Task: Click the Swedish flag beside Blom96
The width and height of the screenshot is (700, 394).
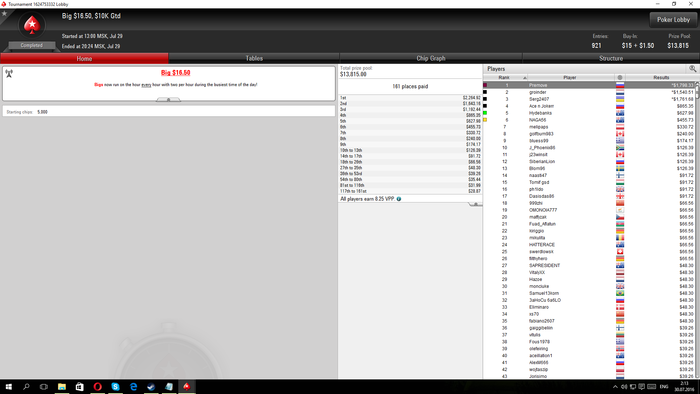Action: (x=620, y=169)
